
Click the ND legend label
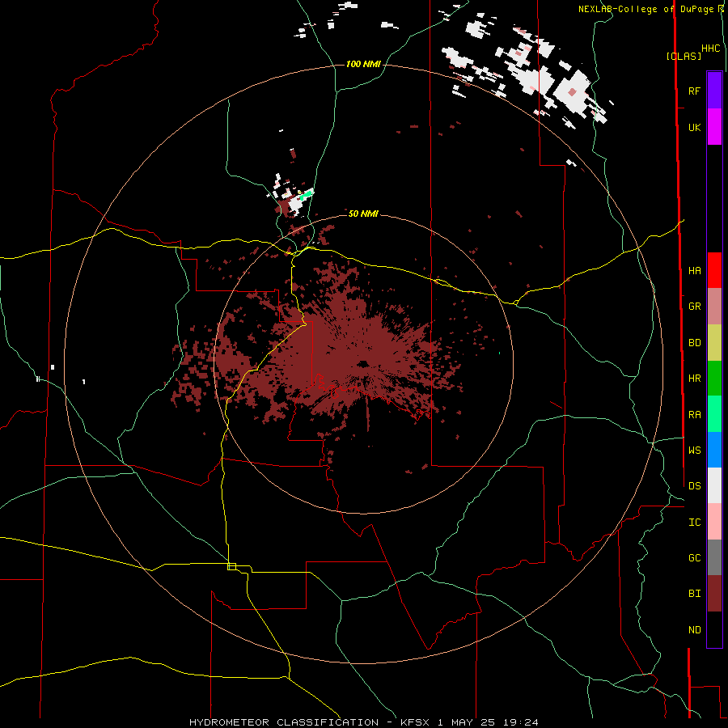(694, 630)
